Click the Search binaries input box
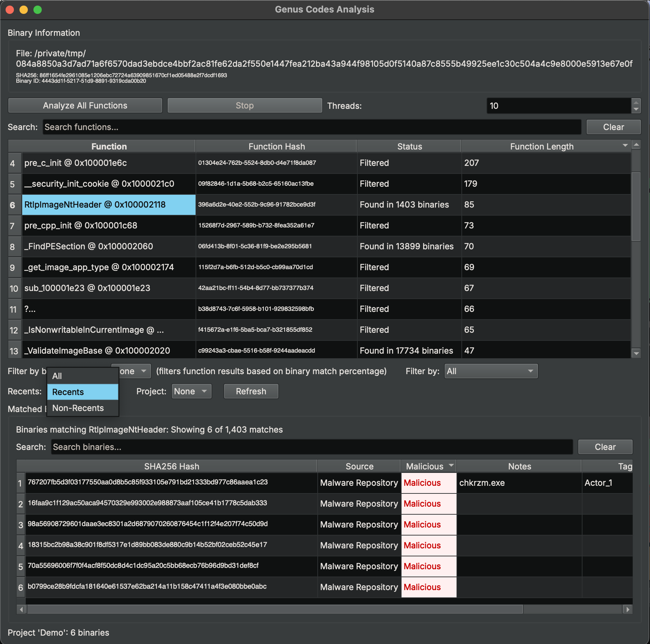This screenshot has height=644, width=650. click(x=311, y=447)
